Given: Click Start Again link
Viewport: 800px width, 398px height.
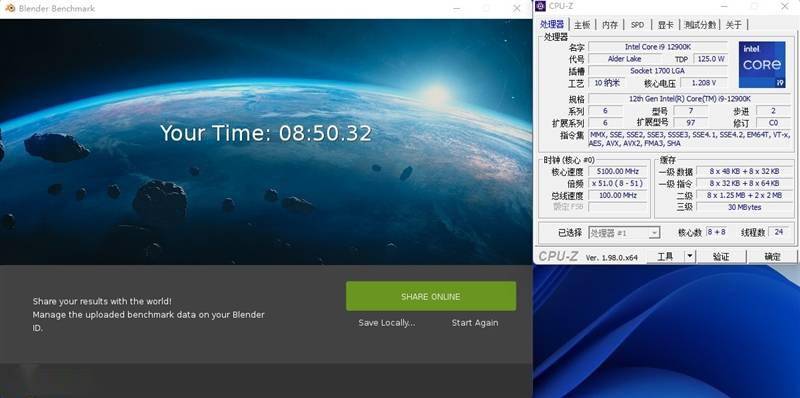Looking at the screenshot, I should [x=474, y=322].
